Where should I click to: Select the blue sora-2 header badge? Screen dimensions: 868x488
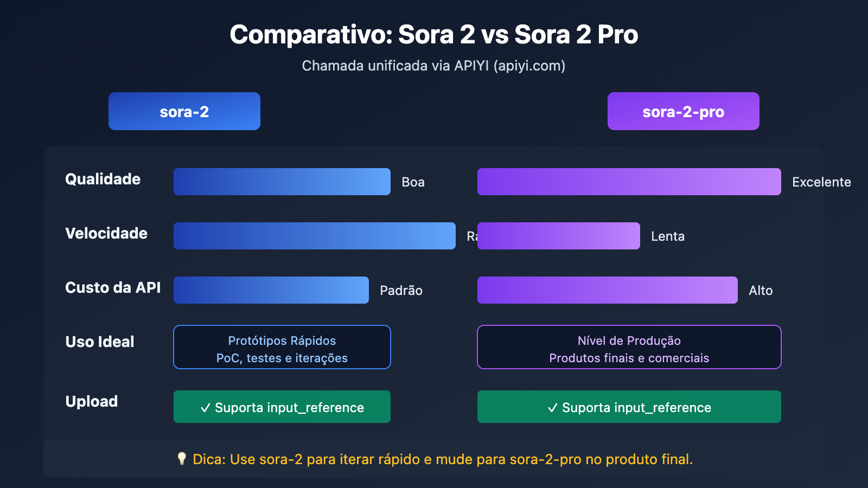coord(184,111)
